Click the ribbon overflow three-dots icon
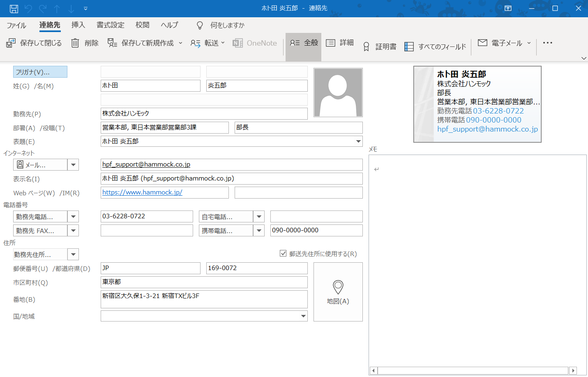588x377 pixels. click(x=547, y=43)
